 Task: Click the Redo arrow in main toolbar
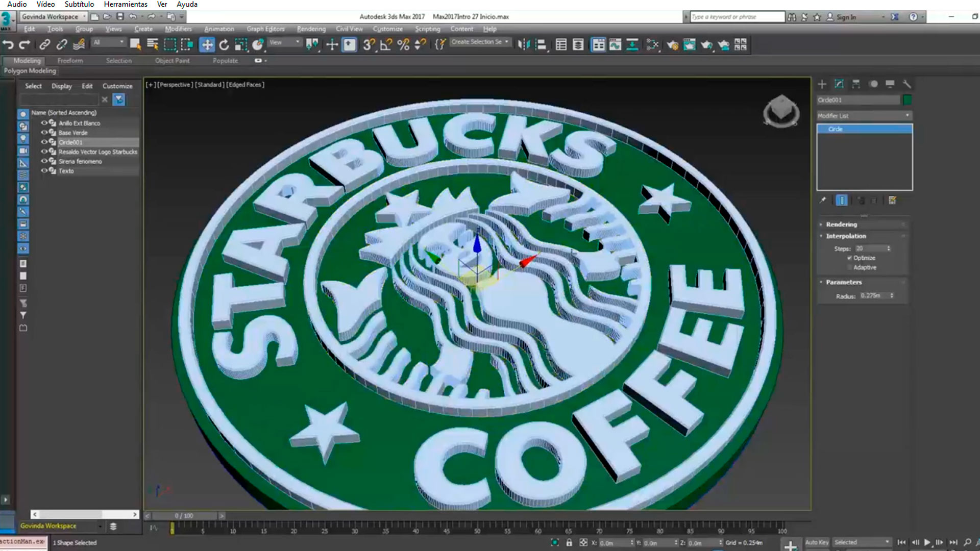pyautogui.click(x=24, y=45)
